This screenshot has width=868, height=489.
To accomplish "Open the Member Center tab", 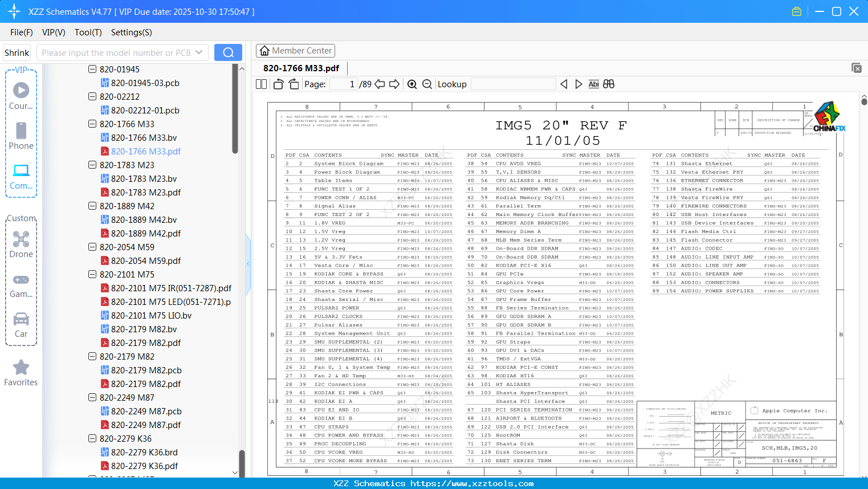I will [x=296, y=51].
